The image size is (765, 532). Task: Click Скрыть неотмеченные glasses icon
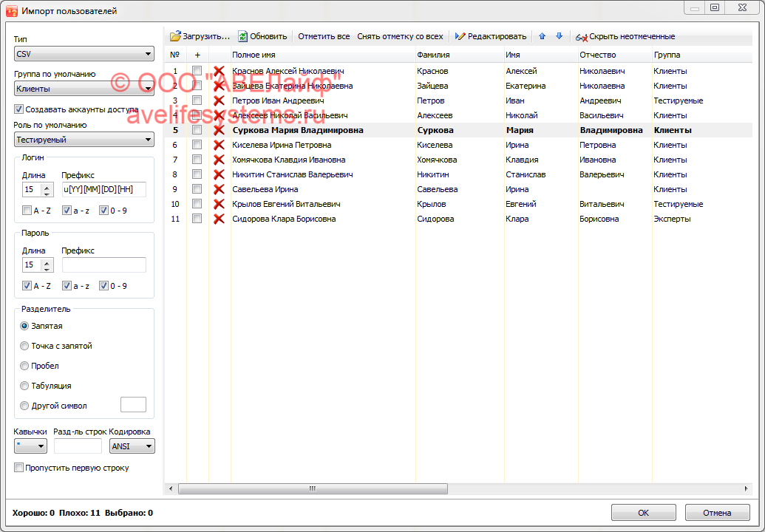[x=582, y=37]
